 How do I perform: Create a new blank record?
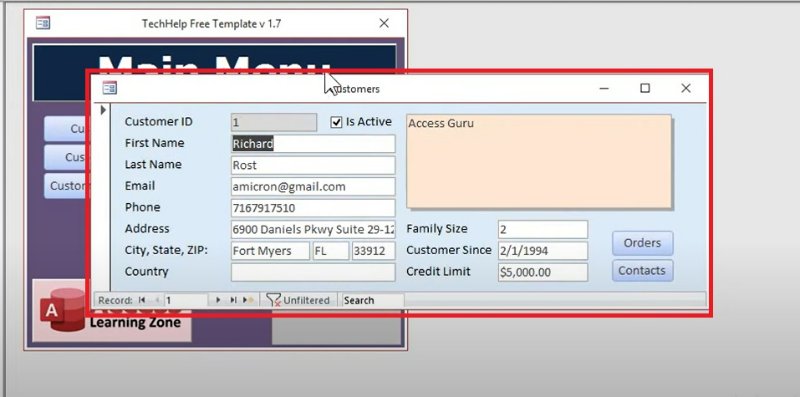pos(248,300)
